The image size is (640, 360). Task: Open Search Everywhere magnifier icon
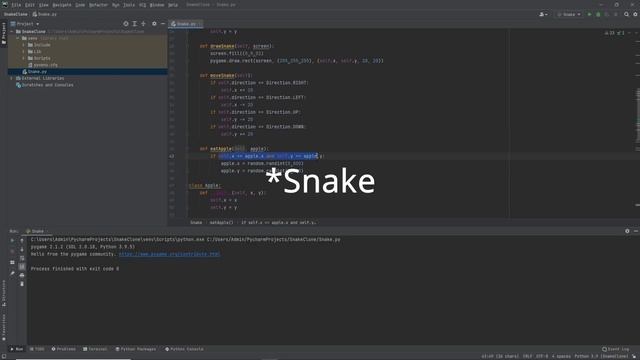click(627, 14)
